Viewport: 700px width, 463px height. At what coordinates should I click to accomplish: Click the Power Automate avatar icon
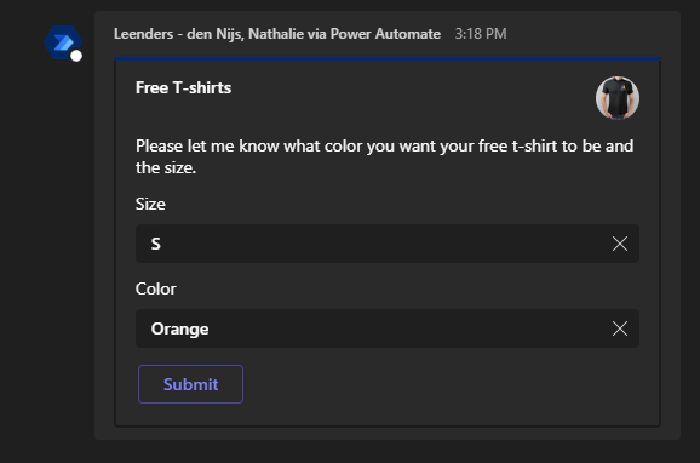(62, 43)
